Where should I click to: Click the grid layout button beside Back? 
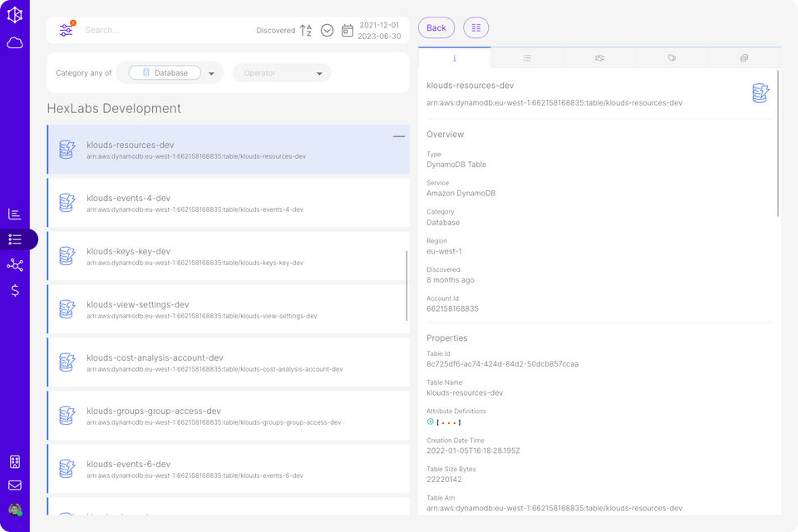(x=475, y=28)
